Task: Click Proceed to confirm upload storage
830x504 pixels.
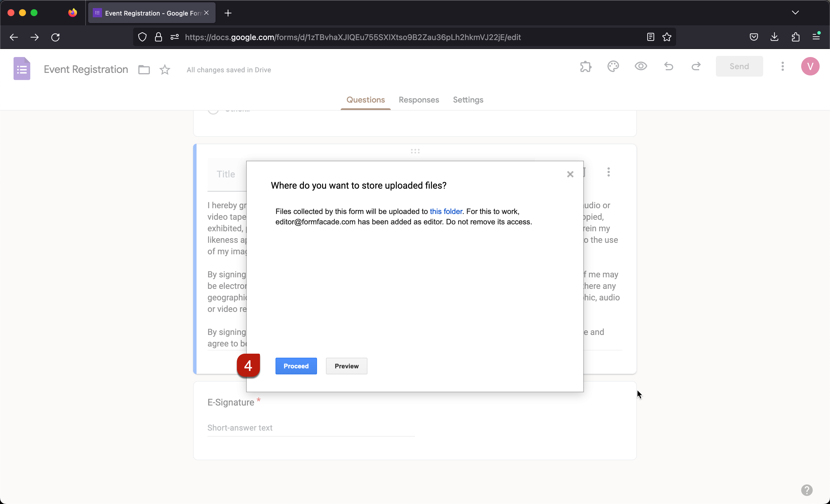Action: [x=296, y=366]
